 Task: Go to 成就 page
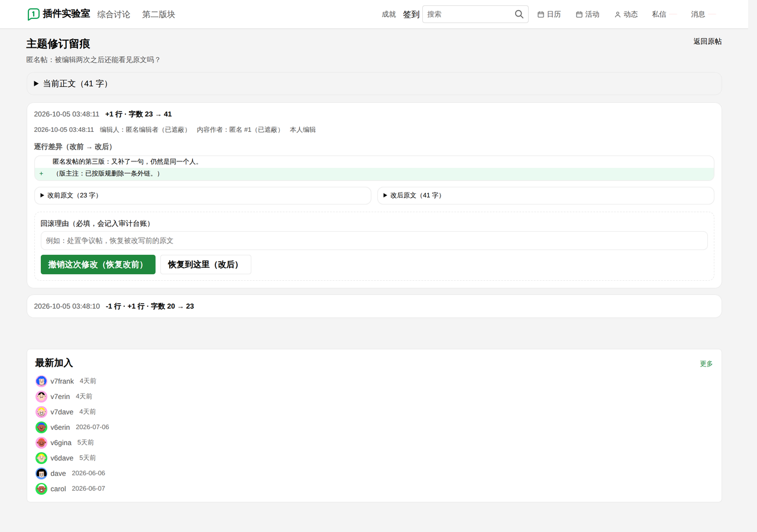(389, 14)
